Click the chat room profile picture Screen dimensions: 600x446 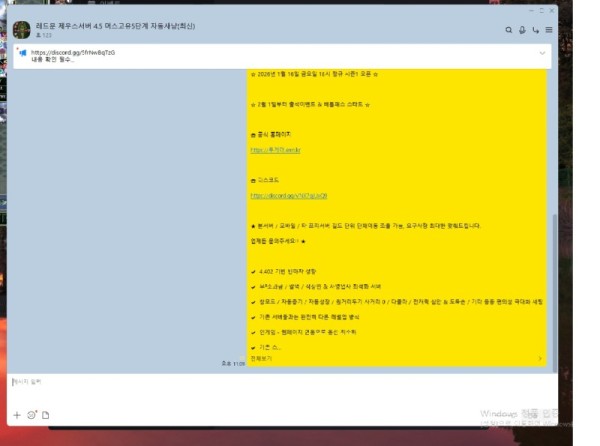21,30
